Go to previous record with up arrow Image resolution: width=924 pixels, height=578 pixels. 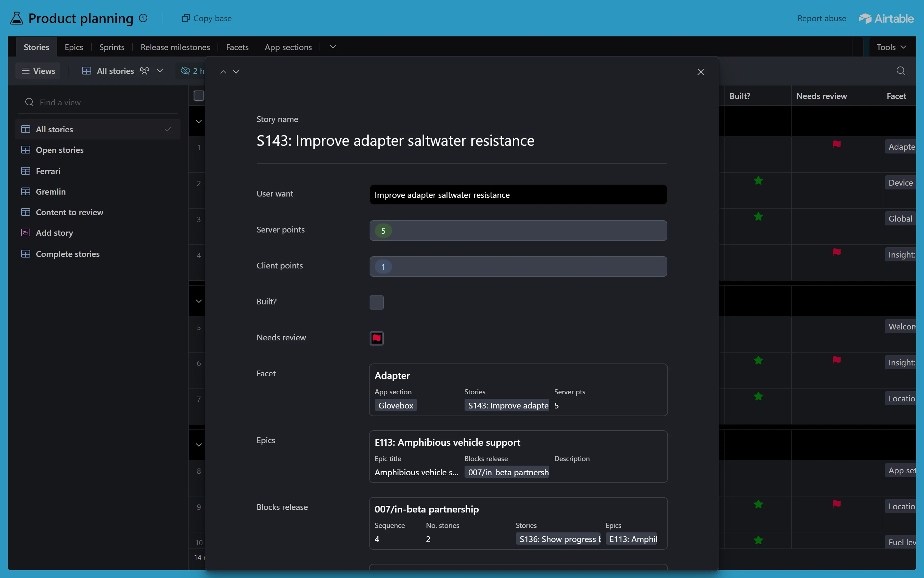pos(223,72)
